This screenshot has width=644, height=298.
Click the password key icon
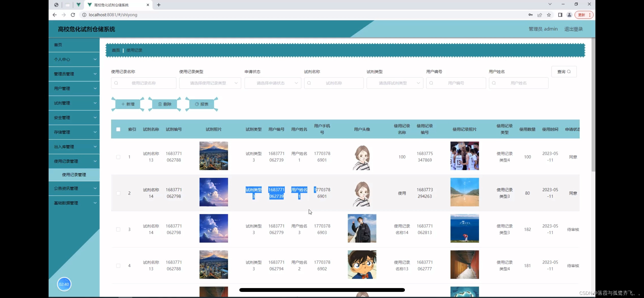coord(531,15)
